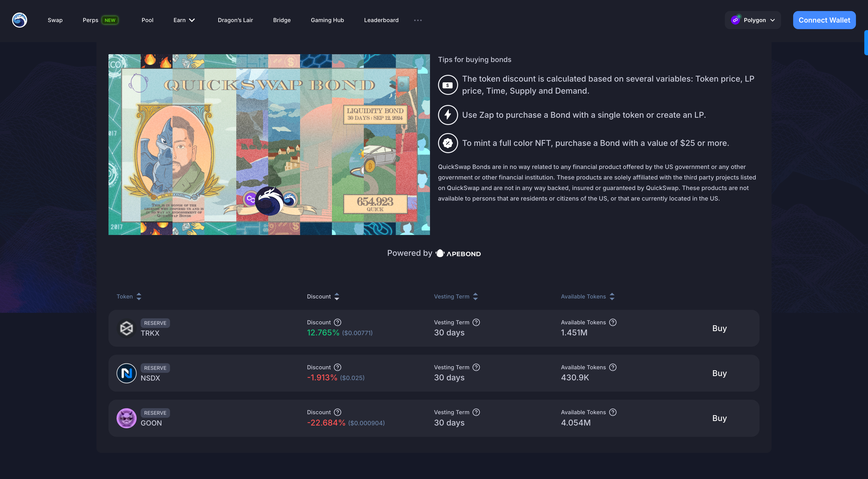Image resolution: width=868 pixels, height=479 pixels.
Task: Open the Gaming Hub page
Action: 327,20
